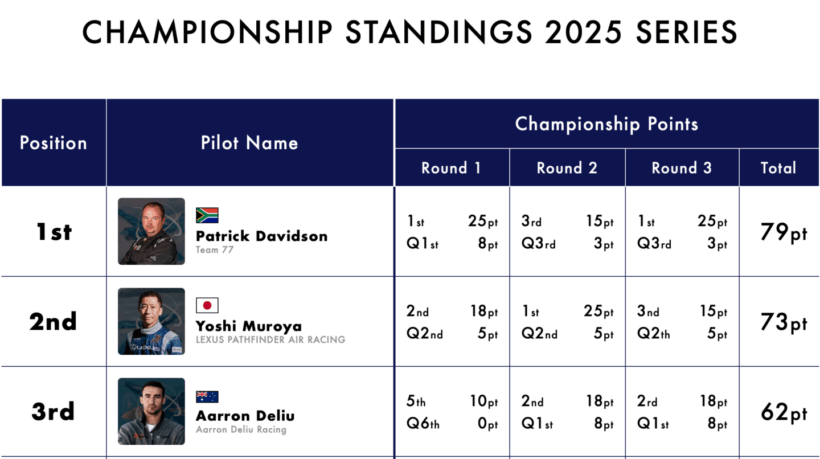Click the Aarron Deliu pilot name
The width and height of the screenshot is (820, 459).
click(245, 416)
